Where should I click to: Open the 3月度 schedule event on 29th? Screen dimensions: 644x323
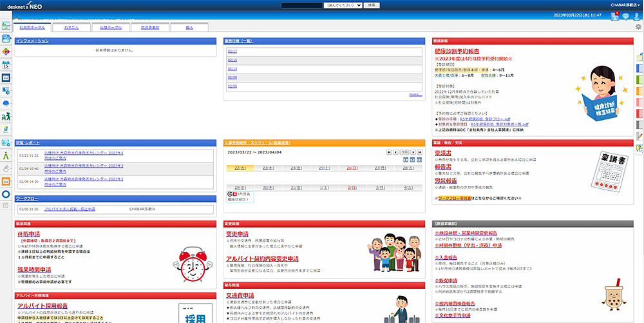240,197
